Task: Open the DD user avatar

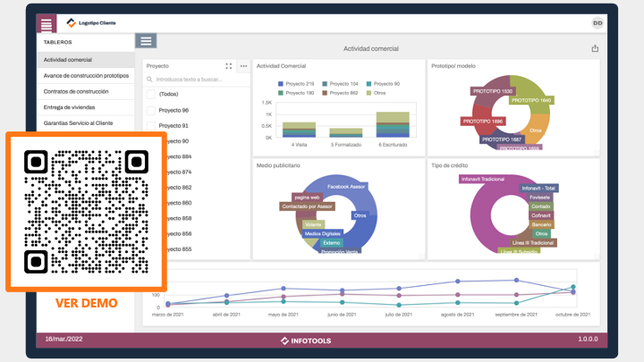Action: tap(597, 23)
